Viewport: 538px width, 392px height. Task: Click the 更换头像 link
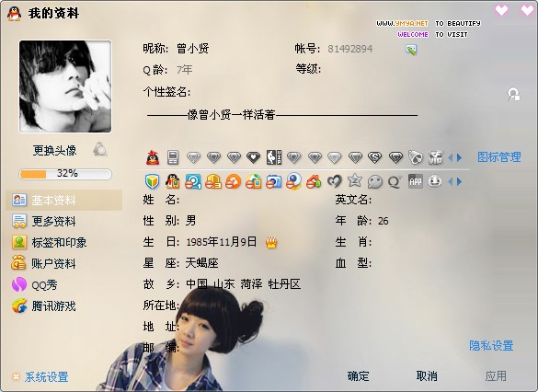(54, 150)
